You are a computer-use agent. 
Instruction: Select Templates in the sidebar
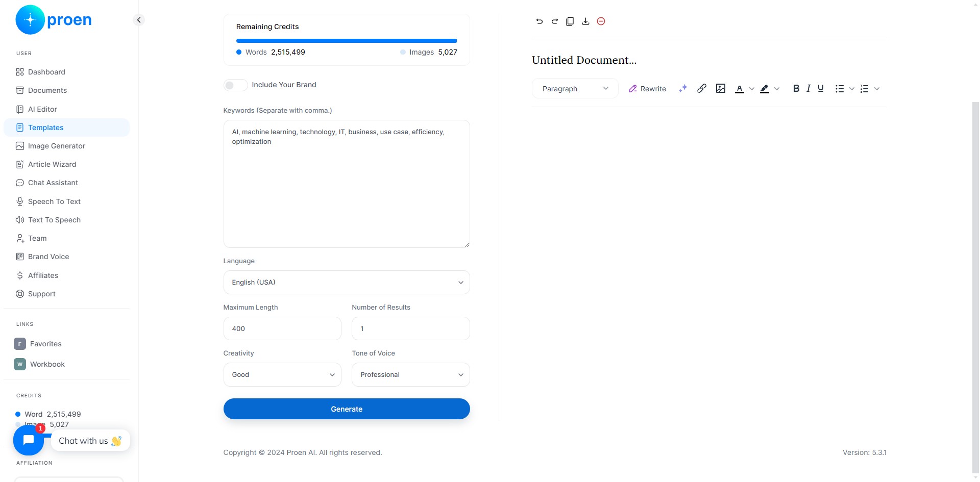(66, 128)
